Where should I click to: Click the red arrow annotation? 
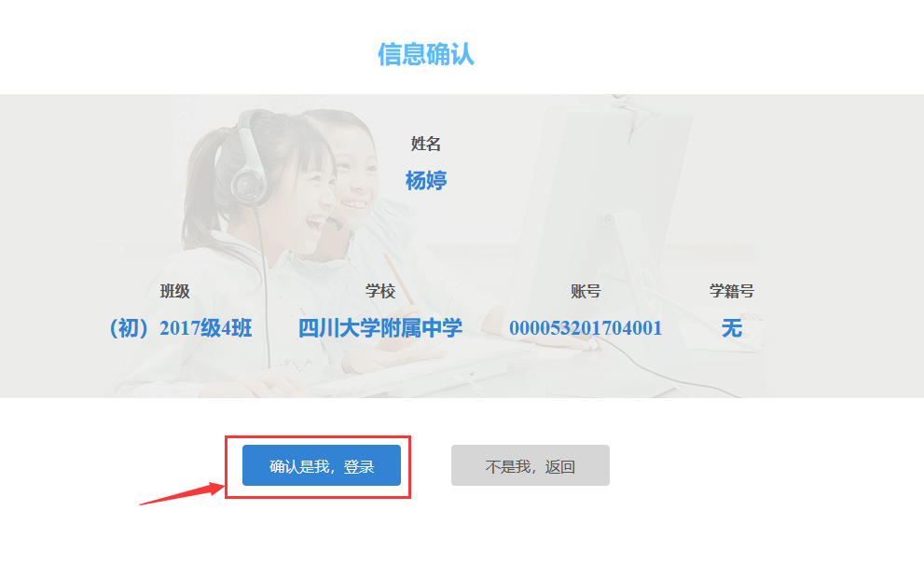182,493
